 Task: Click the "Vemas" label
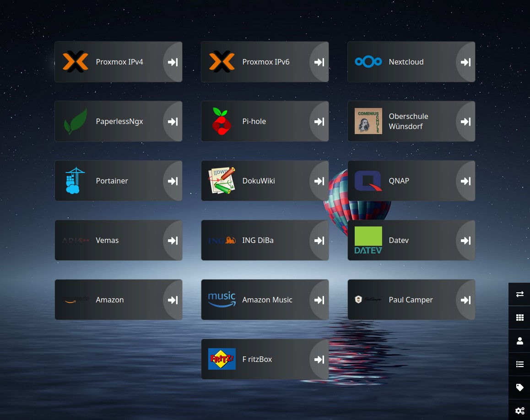pyautogui.click(x=107, y=240)
